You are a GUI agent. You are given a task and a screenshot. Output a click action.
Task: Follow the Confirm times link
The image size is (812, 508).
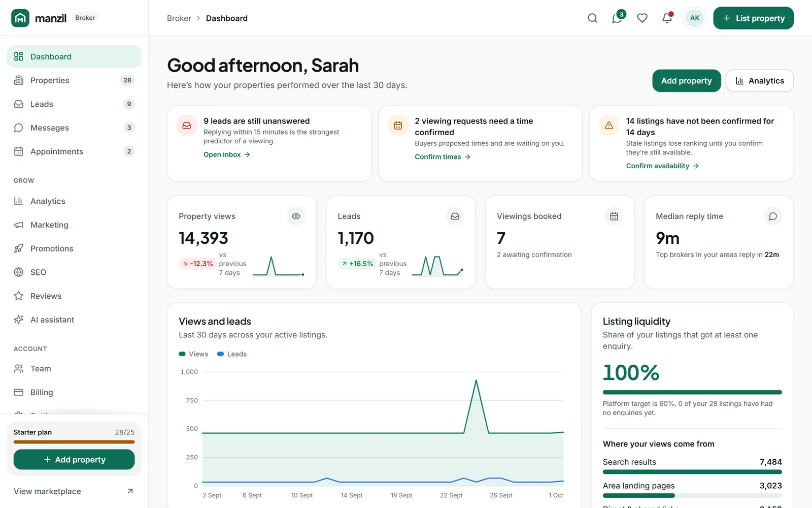pyautogui.click(x=443, y=157)
